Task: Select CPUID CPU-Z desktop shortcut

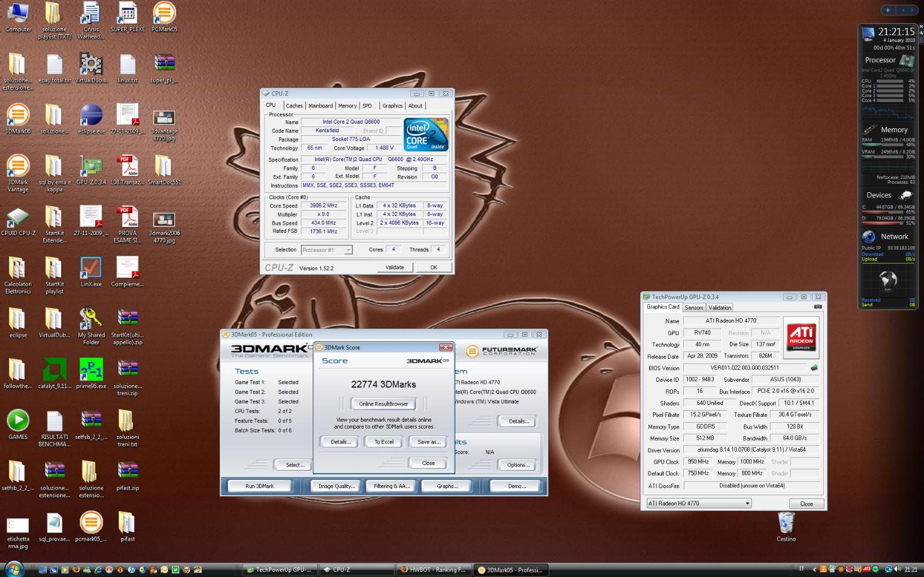Action: click(x=18, y=221)
